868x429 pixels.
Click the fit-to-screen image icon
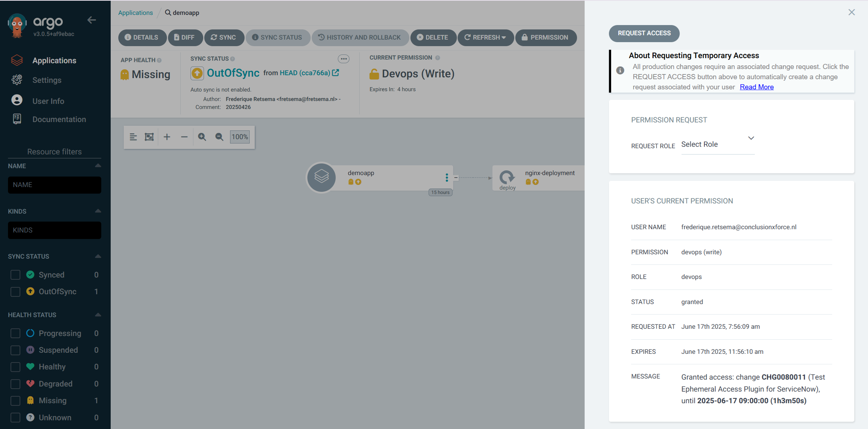pos(149,137)
